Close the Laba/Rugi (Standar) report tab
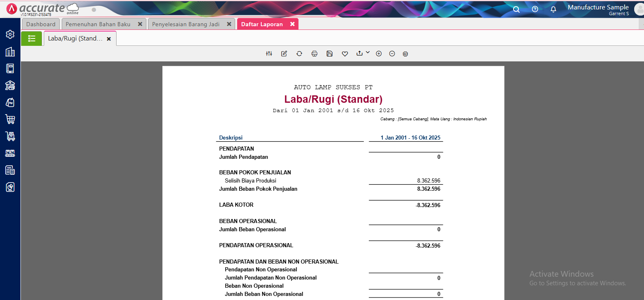This screenshot has height=300, width=644. [x=109, y=39]
